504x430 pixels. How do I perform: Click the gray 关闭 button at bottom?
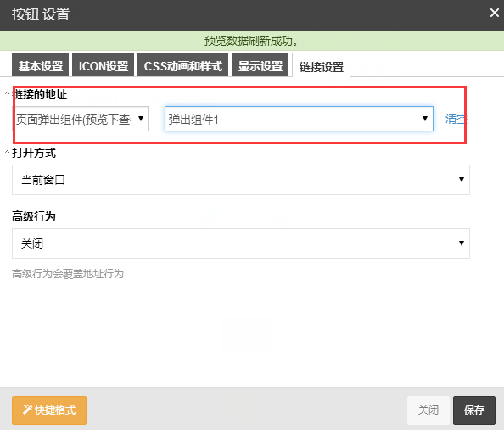(x=428, y=410)
